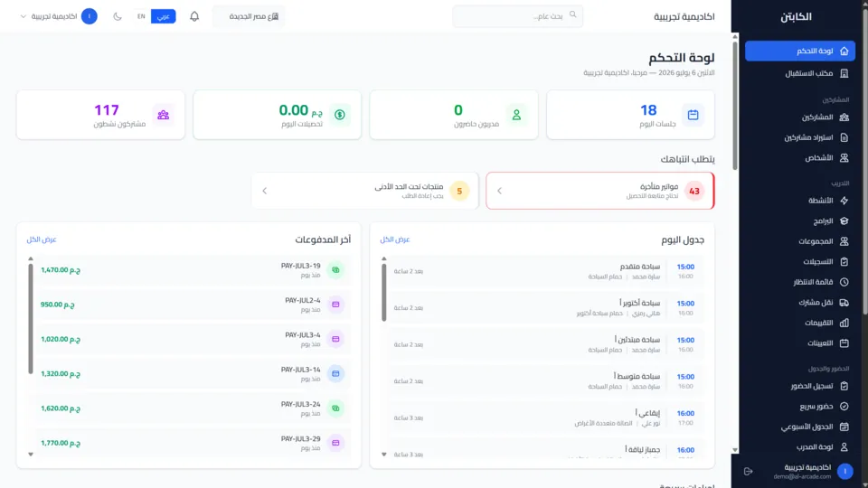Click the lightning icon next to الأنشطة

tap(844, 201)
